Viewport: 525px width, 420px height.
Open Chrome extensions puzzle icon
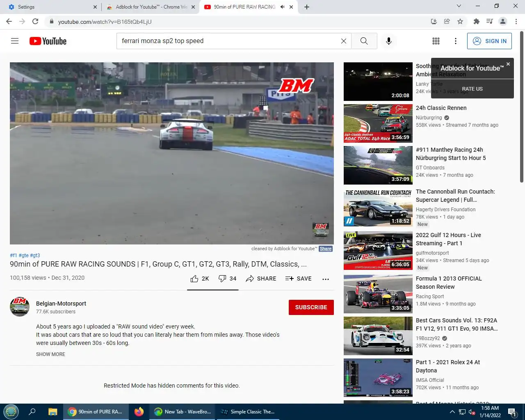(477, 21)
